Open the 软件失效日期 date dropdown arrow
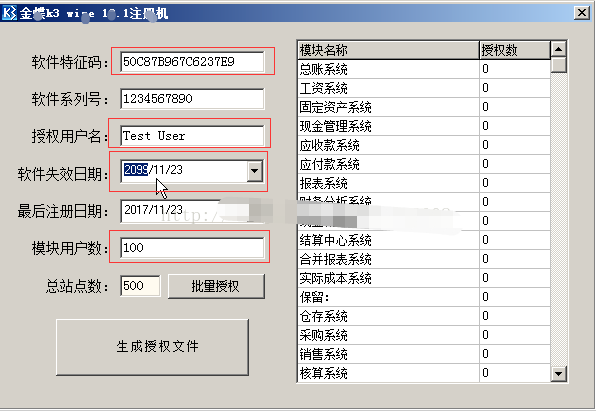Screen dimensions: 596x412 click(x=254, y=171)
